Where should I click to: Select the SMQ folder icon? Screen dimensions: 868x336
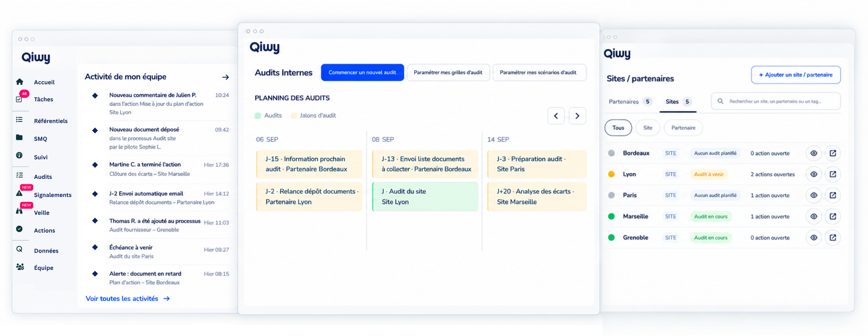19,137
